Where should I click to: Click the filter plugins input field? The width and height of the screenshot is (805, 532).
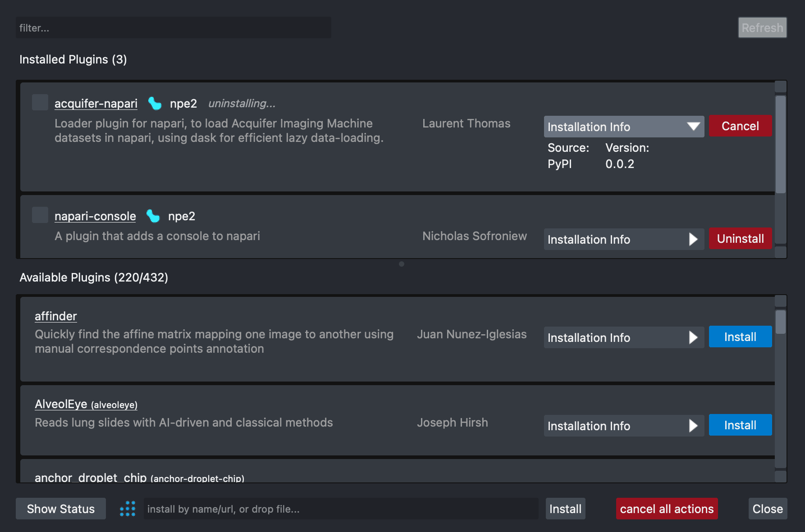(174, 27)
